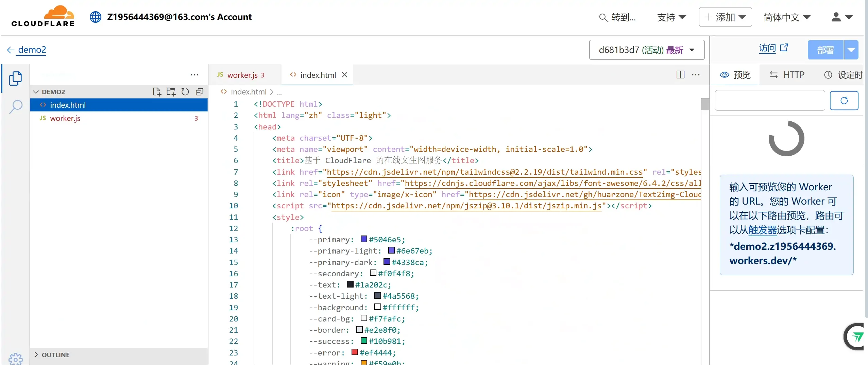This screenshot has width=868, height=365.
Task: Open the d681b3d7 version dropdown
Action: pyautogui.click(x=647, y=50)
